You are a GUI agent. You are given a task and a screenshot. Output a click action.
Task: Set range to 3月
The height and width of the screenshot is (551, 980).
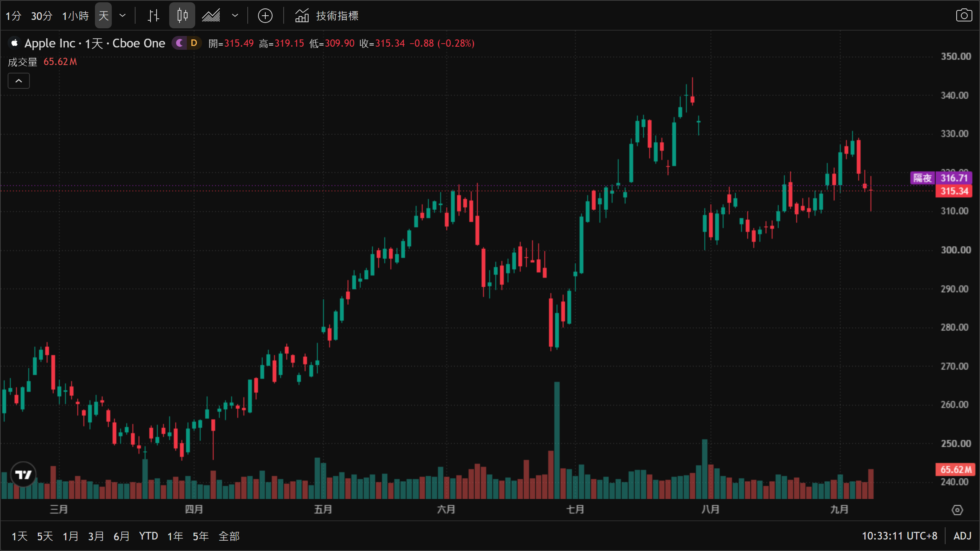tap(96, 536)
